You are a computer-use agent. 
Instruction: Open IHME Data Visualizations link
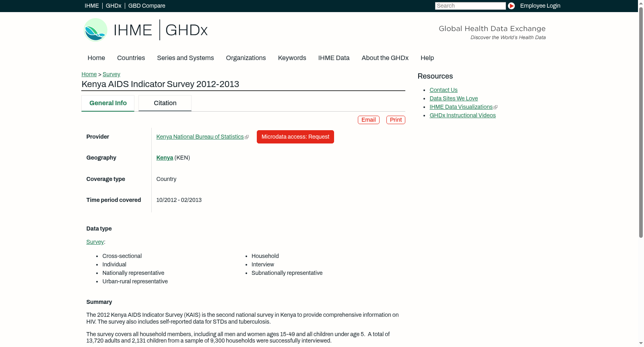coord(461,107)
